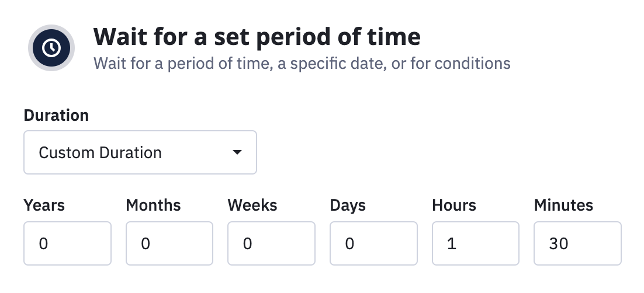This screenshot has width=644, height=293.
Task: Click the dropdown arrow beside Custom Duration
Action: tap(237, 153)
